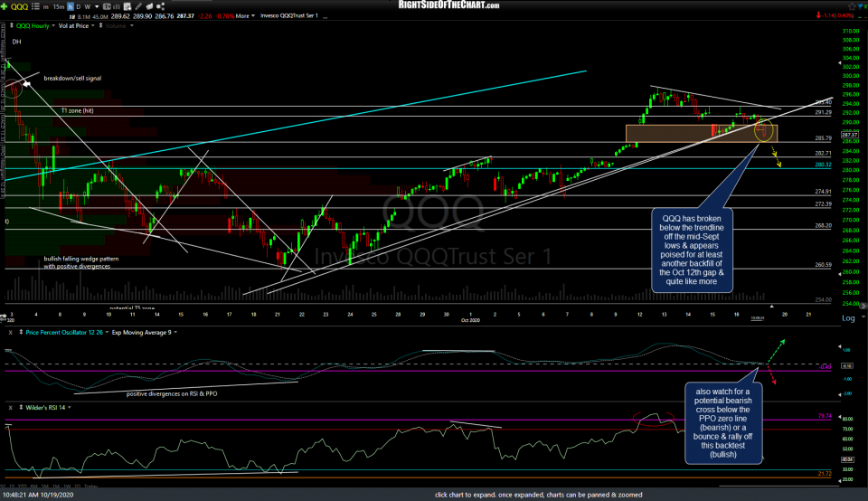
Task: Click the green plus add-chart icon
Action: [x=4, y=6]
